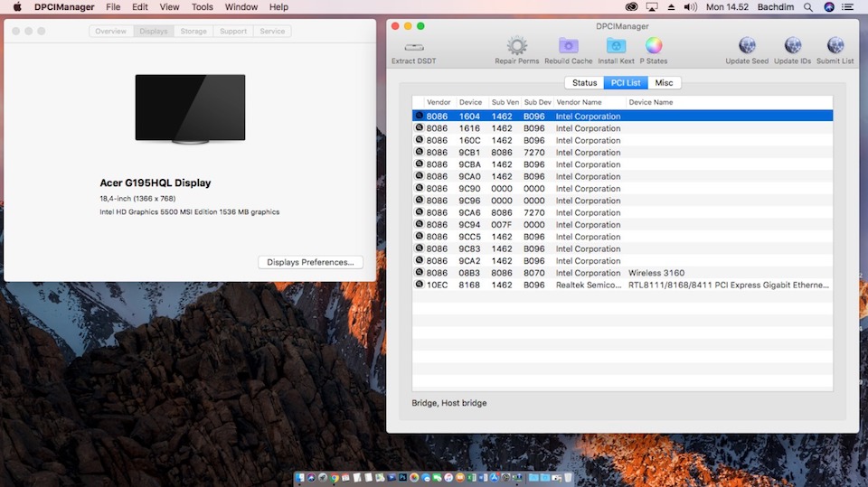The image size is (868, 487).
Task: Switch to the Misc tab
Action: tap(664, 83)
